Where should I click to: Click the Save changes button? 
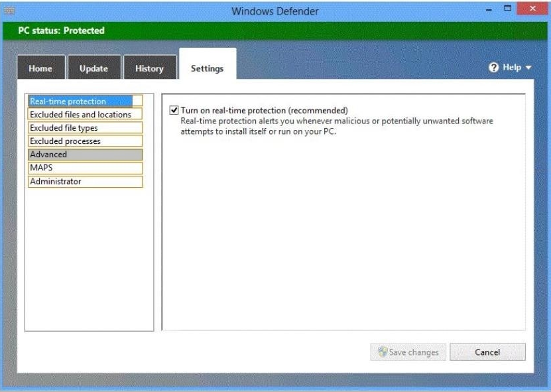tap(408, 352)
